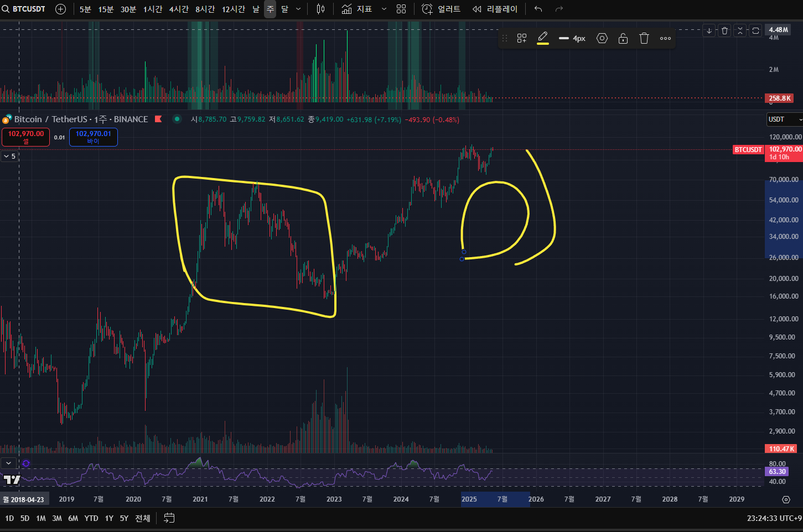Viewport: 803px width, 532px height.
Task: Open candlestick chart type selector
Action: tap(320, 9)
